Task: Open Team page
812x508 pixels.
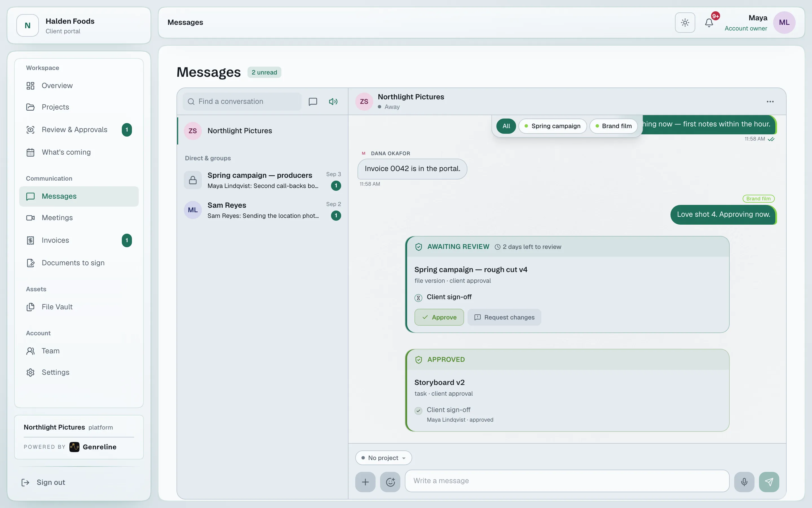Action: pos(79,351)
